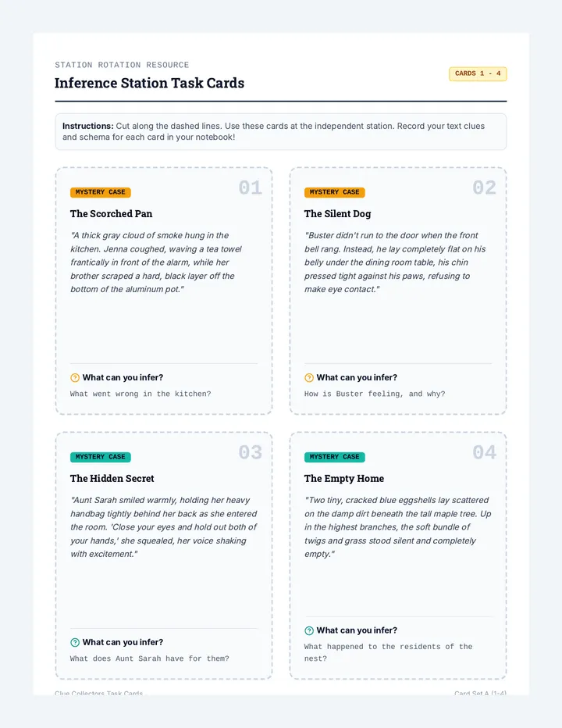Select the teal MYSTERY CASE tag on card 04

tap(335, 457)
